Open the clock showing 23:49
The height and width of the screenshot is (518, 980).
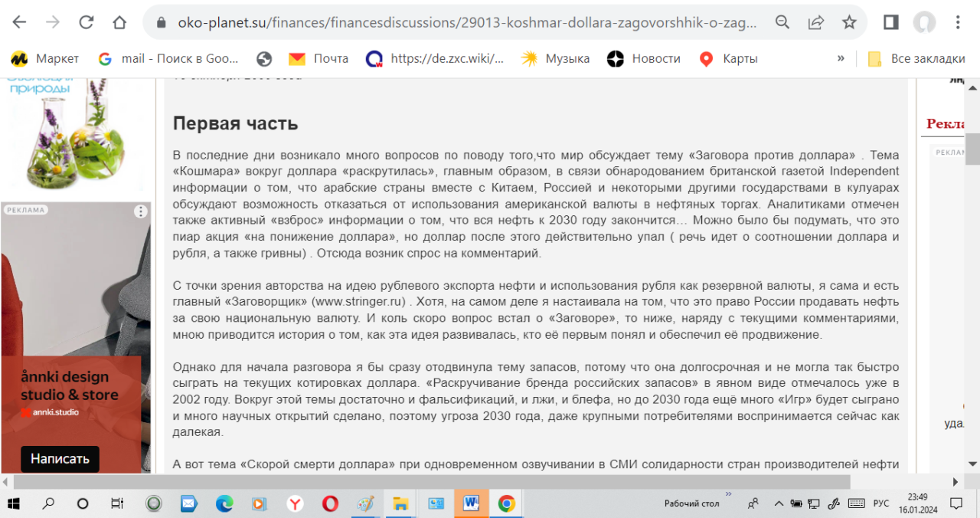tap(918, 503)
